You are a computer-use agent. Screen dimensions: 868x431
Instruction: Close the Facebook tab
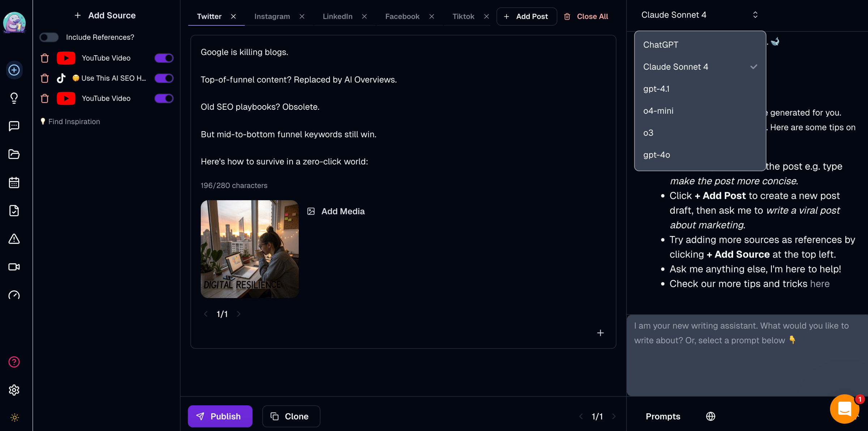tap(431, 16)
